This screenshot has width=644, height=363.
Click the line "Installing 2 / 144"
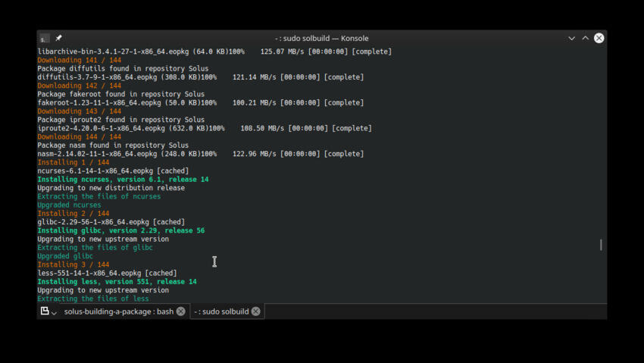73,214
